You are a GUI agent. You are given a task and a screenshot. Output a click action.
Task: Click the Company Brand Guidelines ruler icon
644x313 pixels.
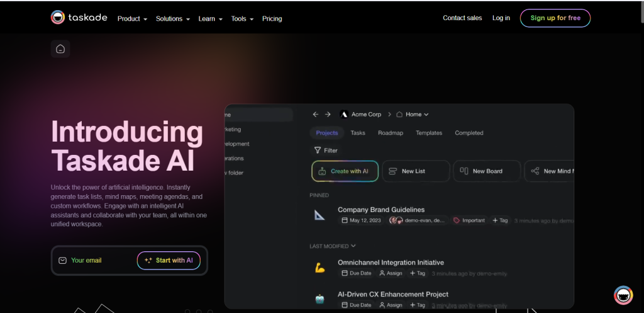(319, 215)
